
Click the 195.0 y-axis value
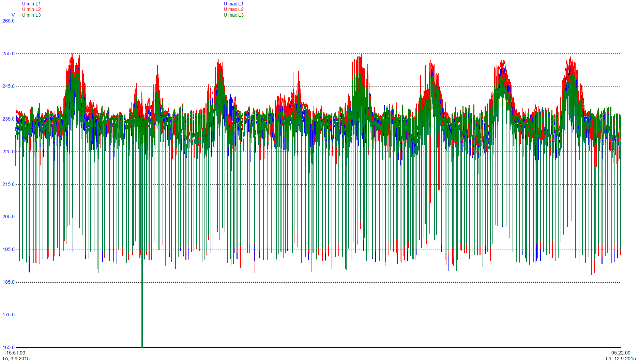coord(9,249)
